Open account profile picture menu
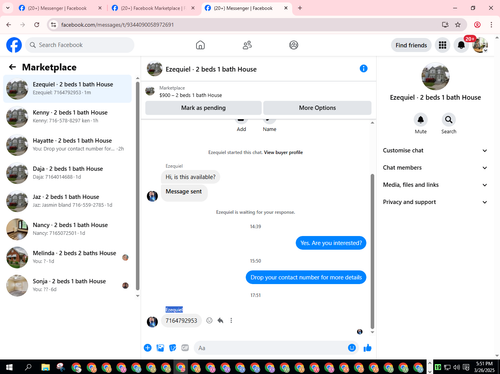 pyautogui.click(x=480, y=45)
